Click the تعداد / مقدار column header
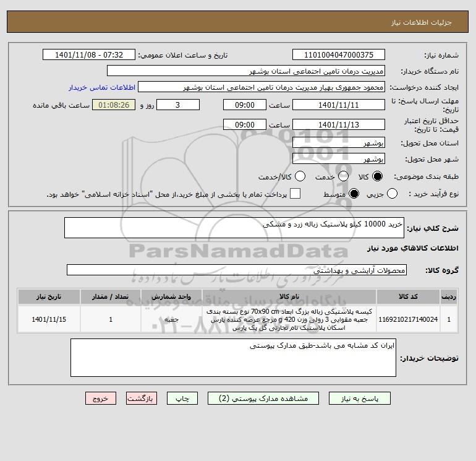The width and height of the screenshot is (476, 461). pos(111,296)
